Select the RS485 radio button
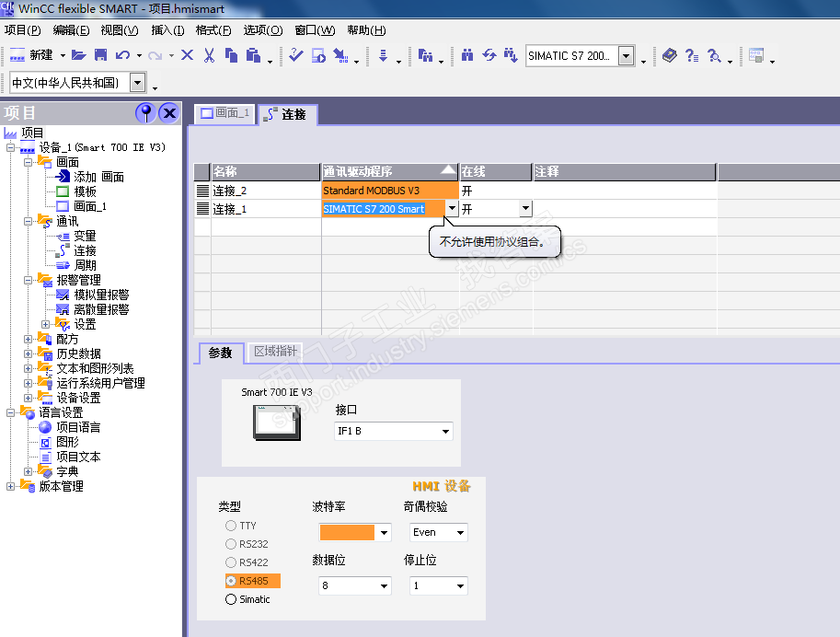 coord(231,581)
